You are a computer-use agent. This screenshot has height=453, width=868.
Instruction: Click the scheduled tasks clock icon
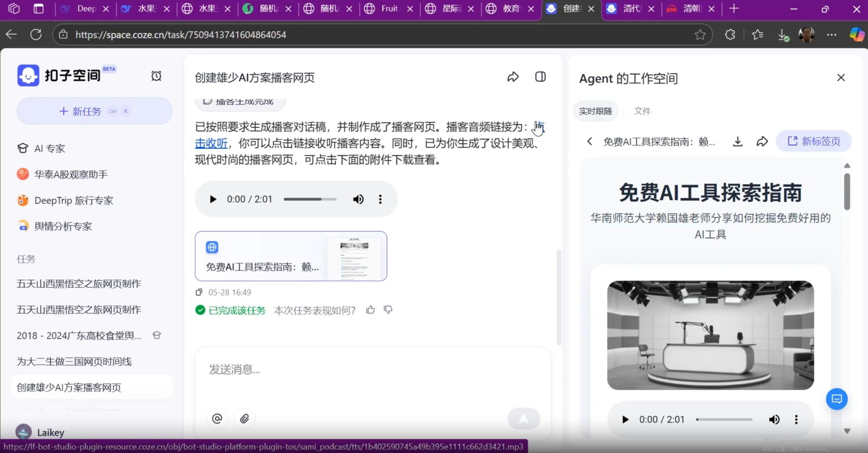[x=156, y=76]
